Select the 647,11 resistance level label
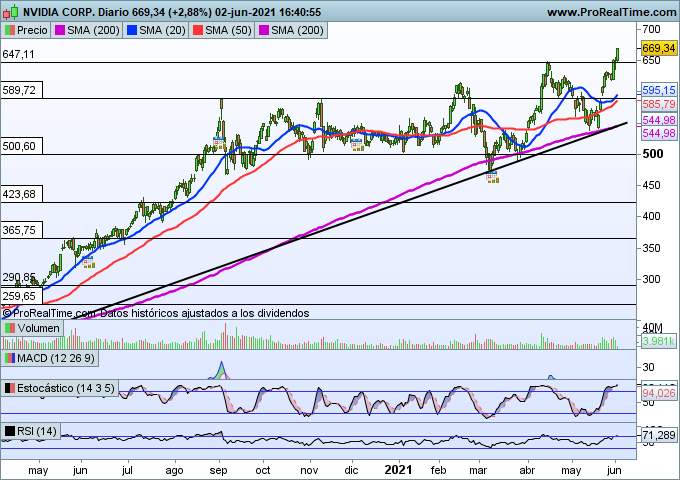The width and height of the screenshot is (680, 480). click(x=18, y=54)
